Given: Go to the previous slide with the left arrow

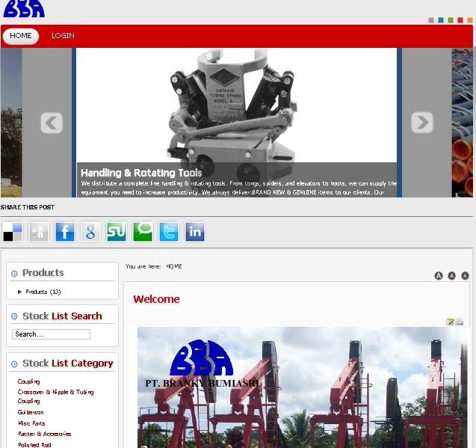Looking at the screenshot, I should point(52,123).
